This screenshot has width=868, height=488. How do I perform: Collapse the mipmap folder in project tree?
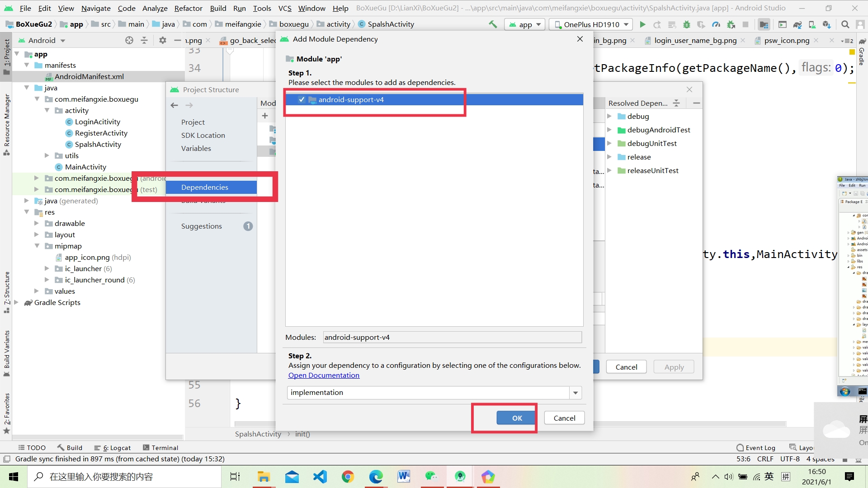tap(37, 246)
